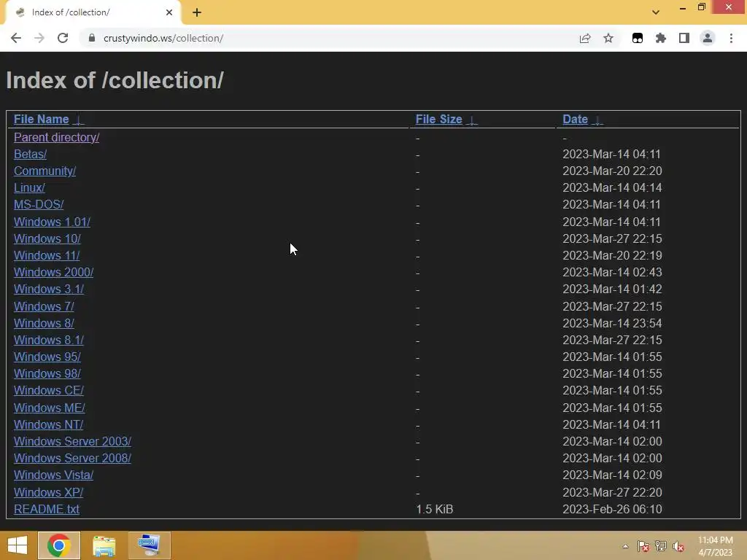This screenshot has height=560, width=747.
Task: Sort listing by File Name
Action: [x=42, y=119]
